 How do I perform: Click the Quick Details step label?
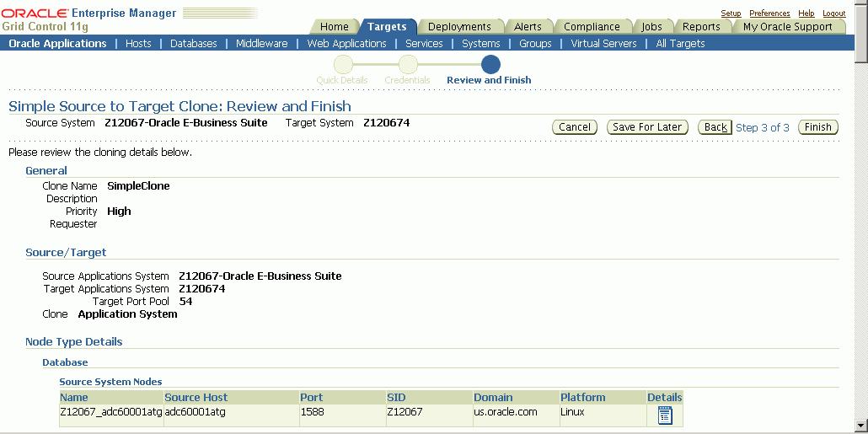click(x=342, y=80)
